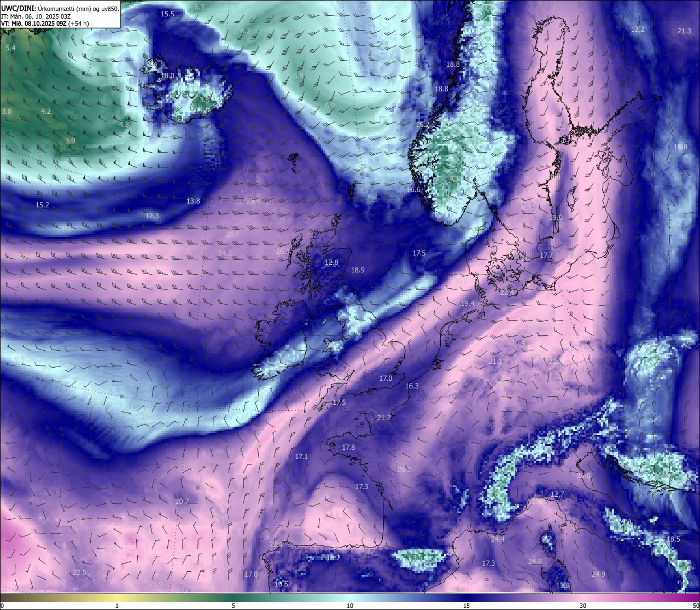Click the 6.8 value over the Norwegian Sea
700x610 pixels.
coord(298,76)
